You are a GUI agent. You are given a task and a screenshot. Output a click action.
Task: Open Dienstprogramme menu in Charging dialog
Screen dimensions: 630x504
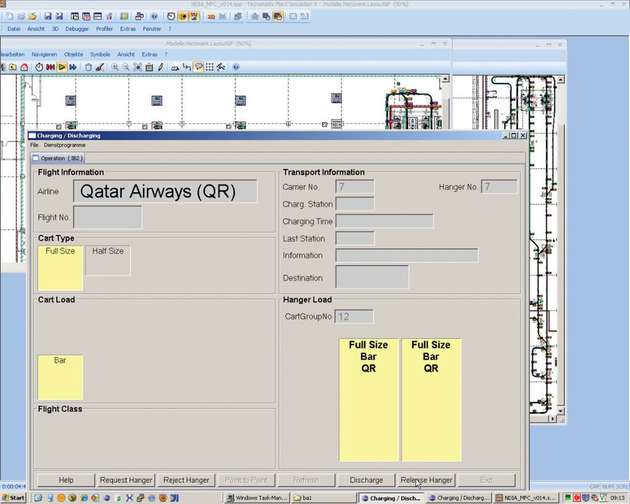click(64, 145)
